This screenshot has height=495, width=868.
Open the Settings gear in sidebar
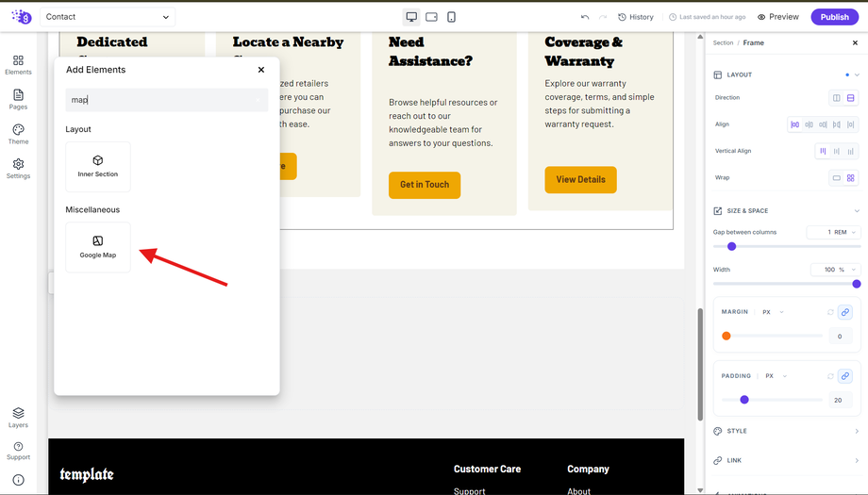pyautogui.click(x=18, y=169)
